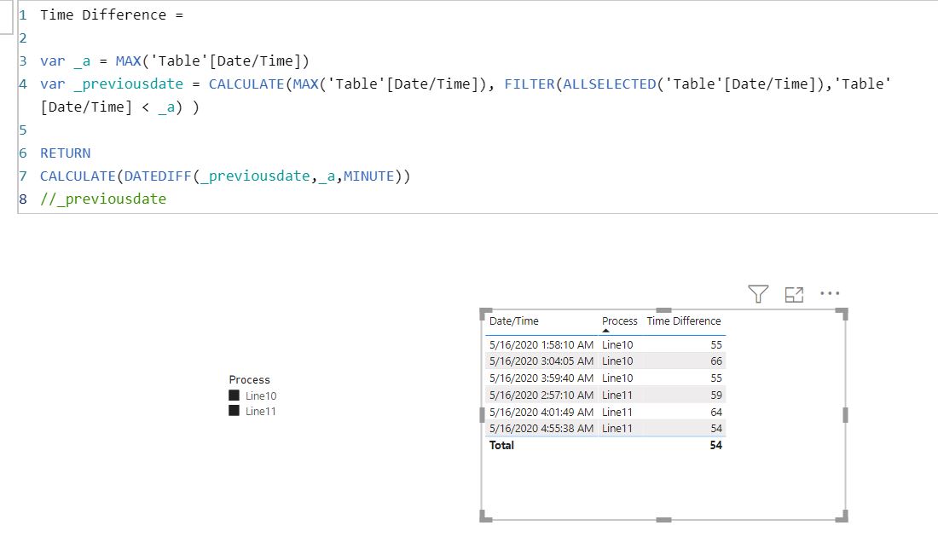The height and width of the screenshot is (560, 938).
Task: Click the Total value 54
Action: [716, 445]
